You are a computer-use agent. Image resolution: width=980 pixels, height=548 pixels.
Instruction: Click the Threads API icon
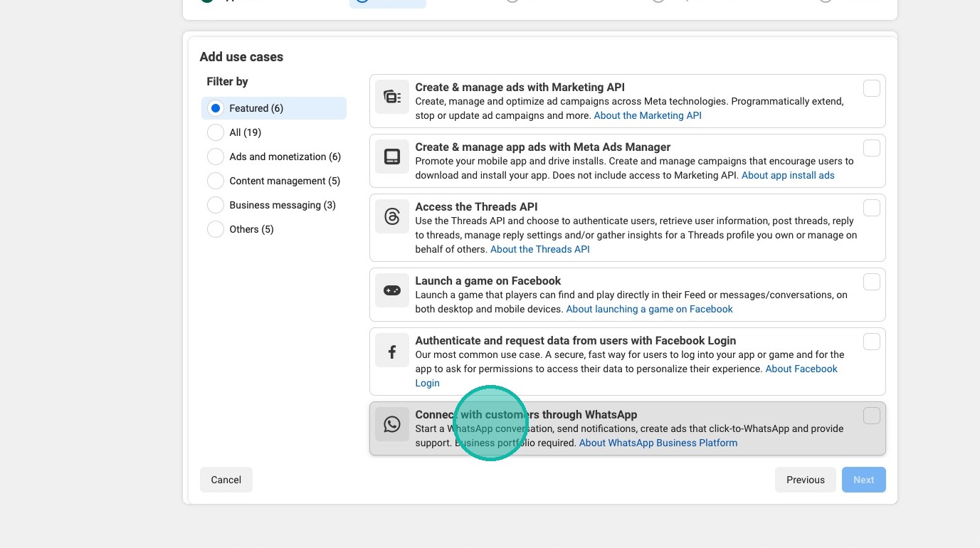pos(392,216)
